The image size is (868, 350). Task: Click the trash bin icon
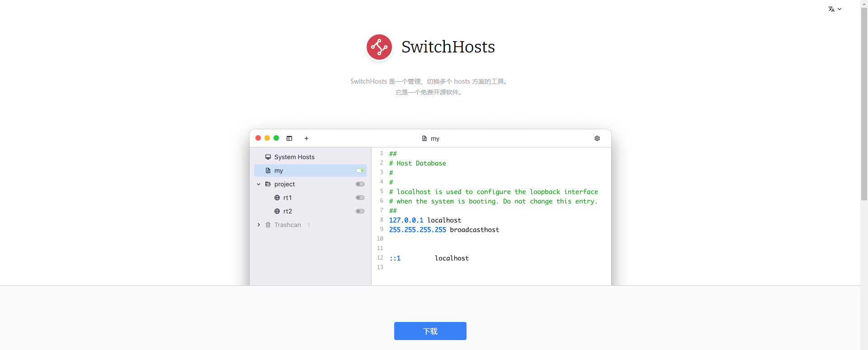[x=268, y=225]
